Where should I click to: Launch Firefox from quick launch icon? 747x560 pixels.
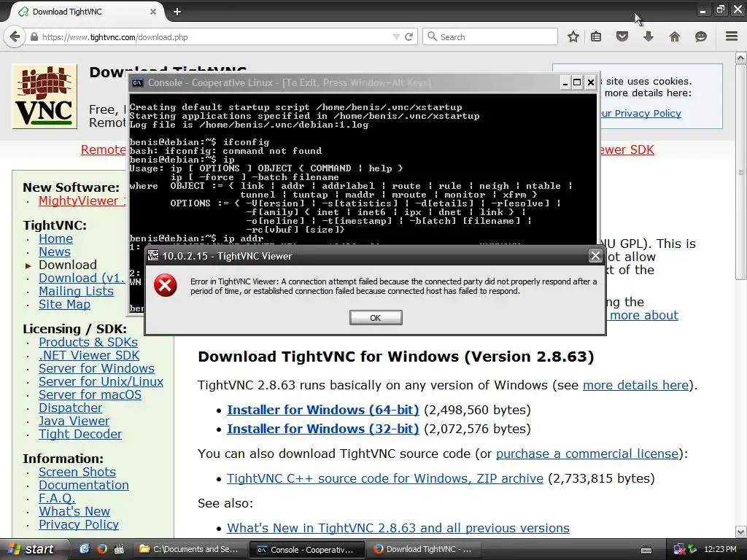tap(101, 549)
